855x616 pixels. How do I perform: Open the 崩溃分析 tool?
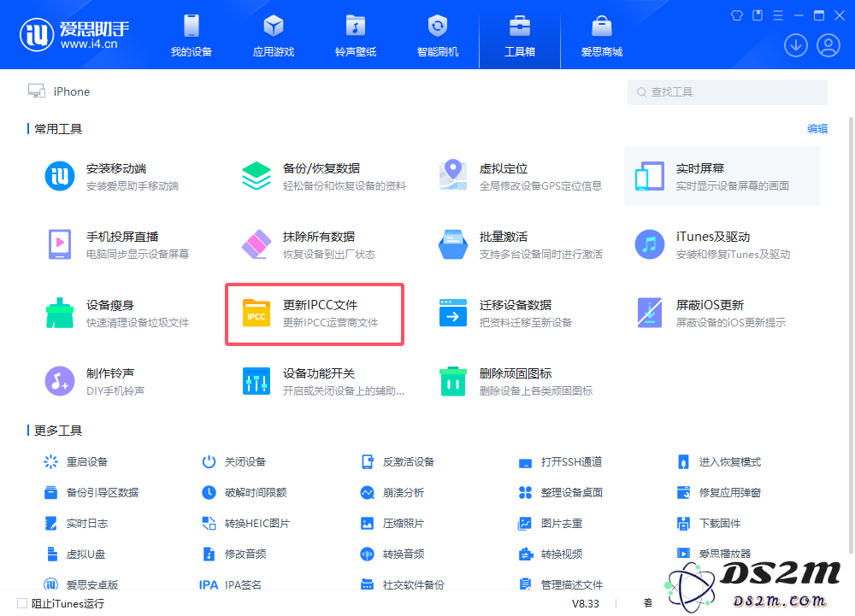point(392,492)
